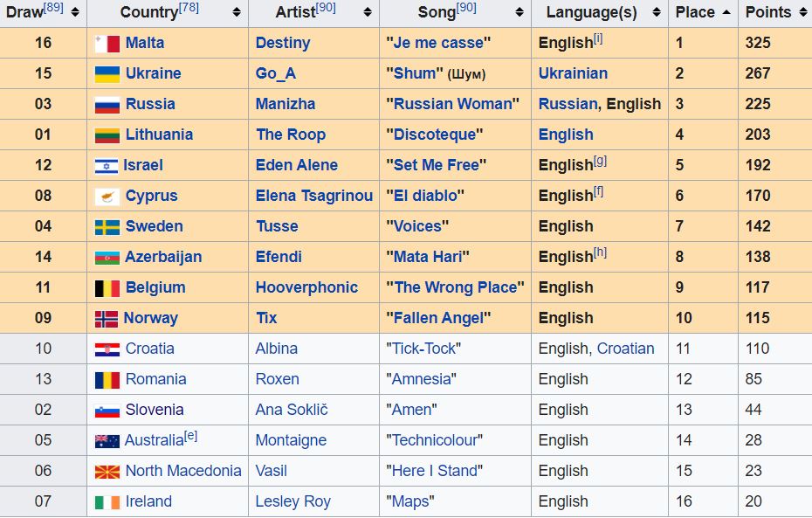Click the Romania flag icon

[107, 380]
